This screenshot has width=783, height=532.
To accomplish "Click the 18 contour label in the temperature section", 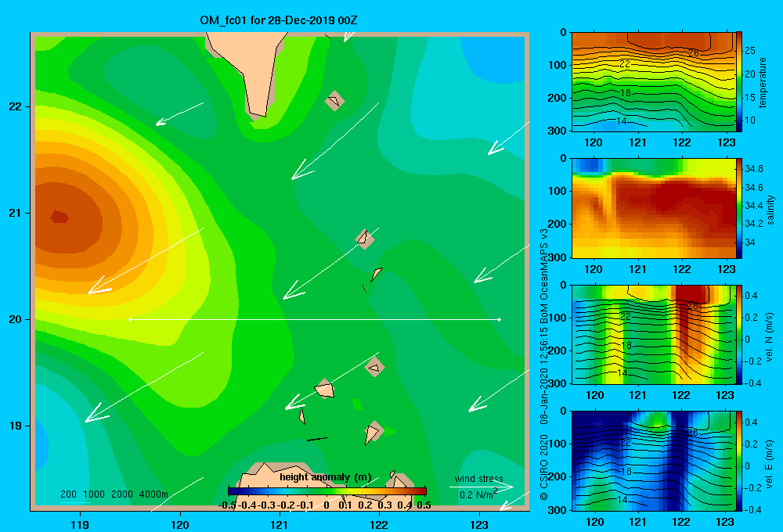I will [626, 93].
